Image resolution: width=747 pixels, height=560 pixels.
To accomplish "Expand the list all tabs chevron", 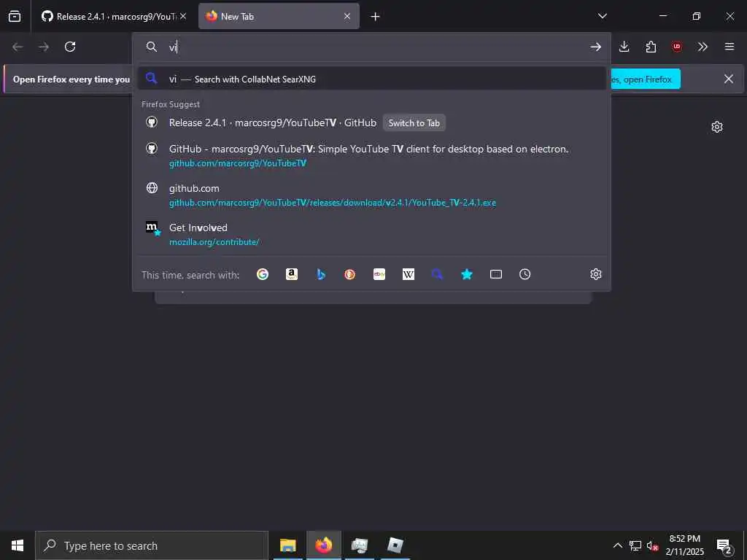I will 602,16.
